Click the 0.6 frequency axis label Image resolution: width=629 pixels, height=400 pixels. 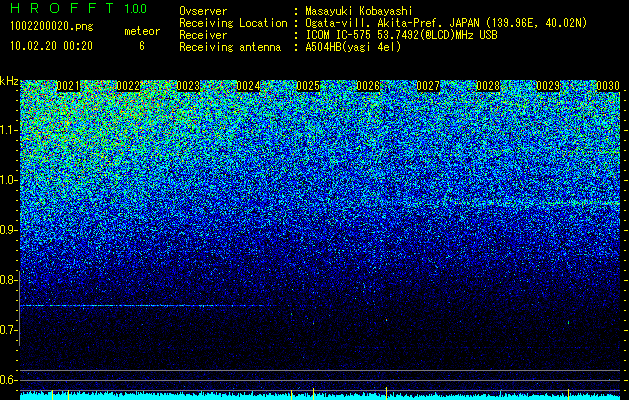coord(8,380)
